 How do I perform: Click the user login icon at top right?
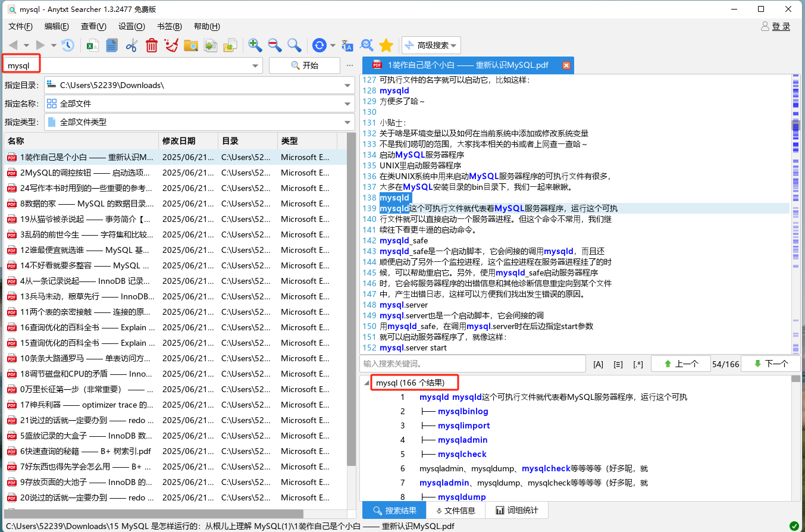(766, 26)
